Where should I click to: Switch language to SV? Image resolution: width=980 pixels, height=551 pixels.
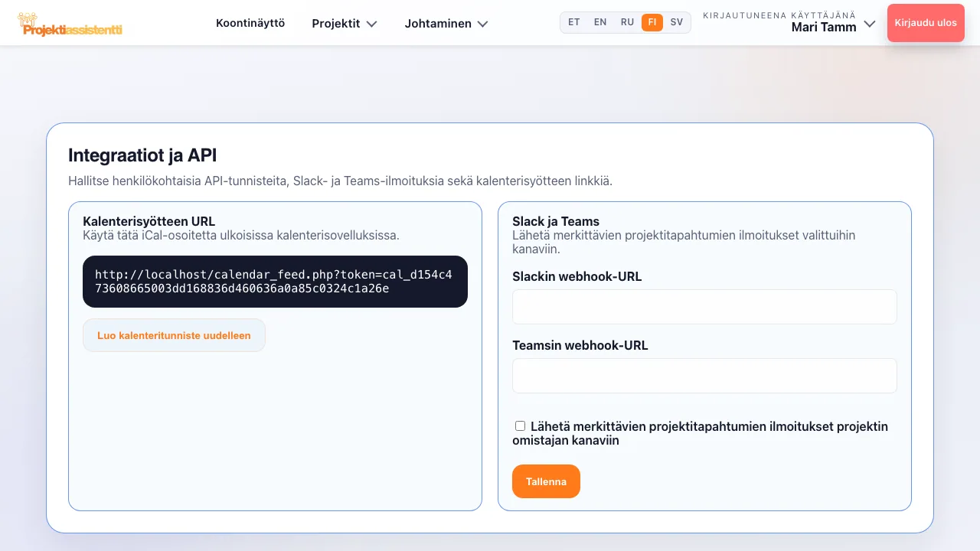pyautogui.click(x=677, y=22)
